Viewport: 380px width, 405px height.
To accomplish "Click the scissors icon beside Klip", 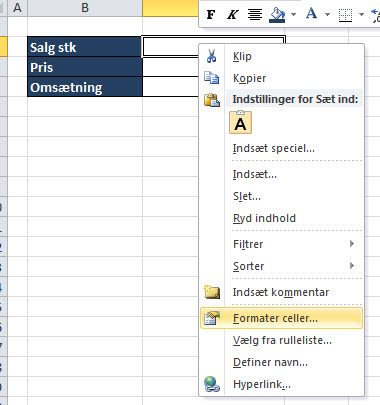I will [211, 56].
